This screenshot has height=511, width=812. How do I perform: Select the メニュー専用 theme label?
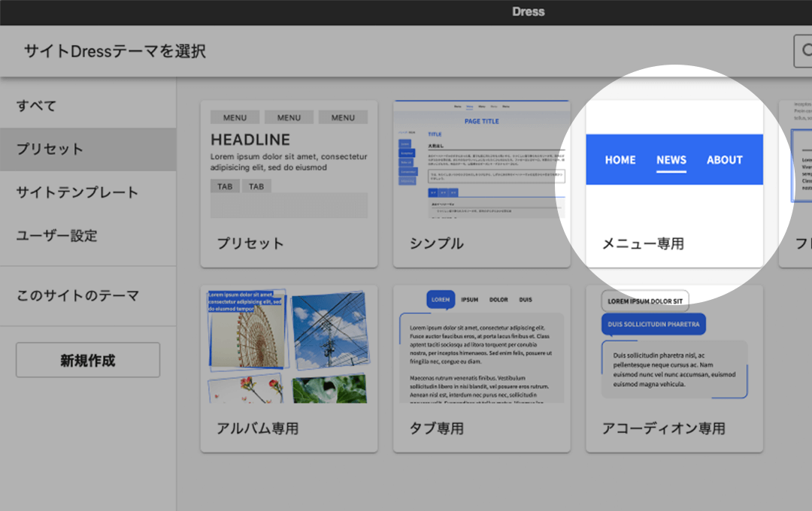643,244
